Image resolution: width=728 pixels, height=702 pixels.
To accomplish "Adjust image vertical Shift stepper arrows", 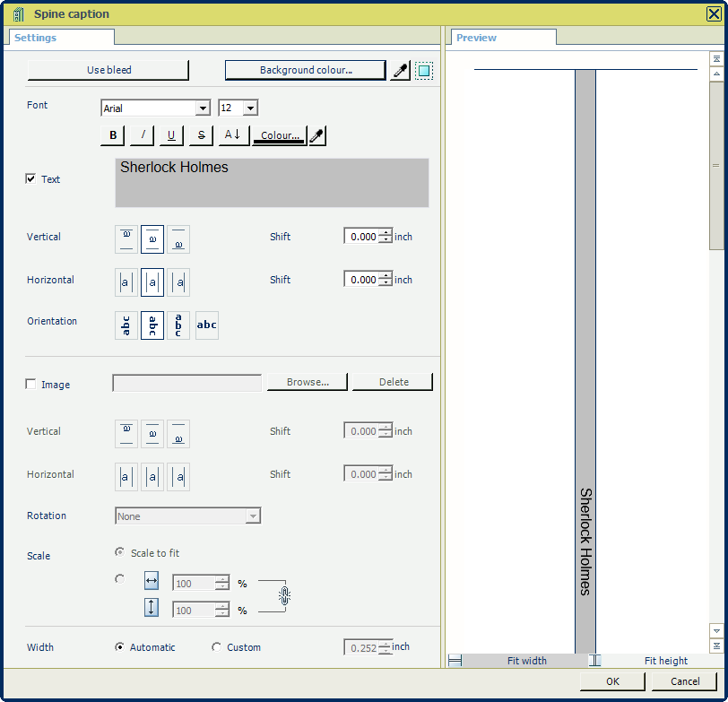I will point(386,430).
